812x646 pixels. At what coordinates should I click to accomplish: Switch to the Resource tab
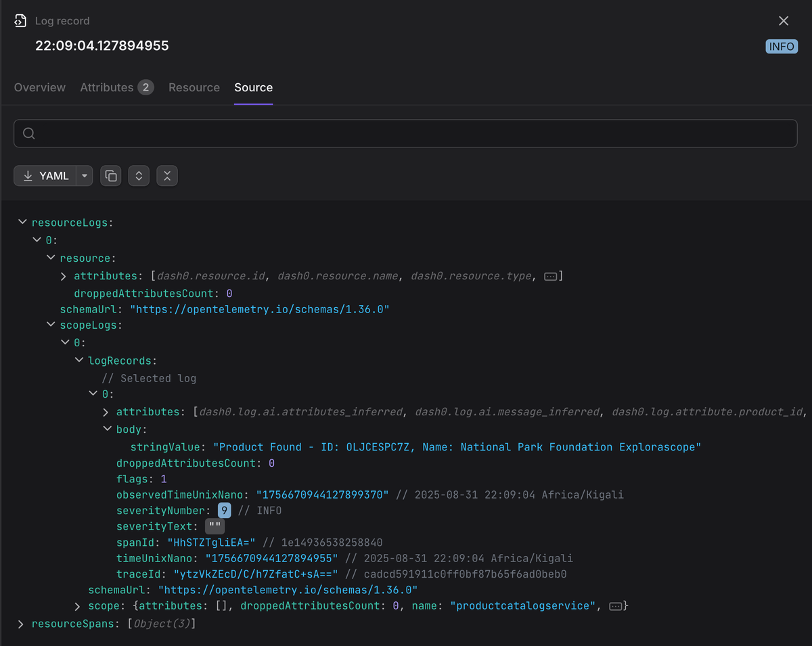click(x=194, y=87)
